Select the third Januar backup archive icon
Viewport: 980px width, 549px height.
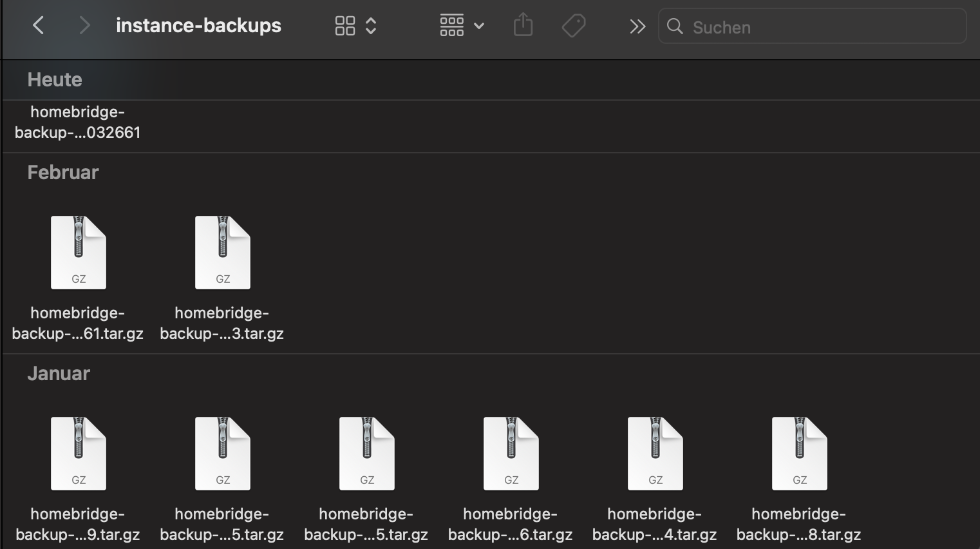(367, 454)
